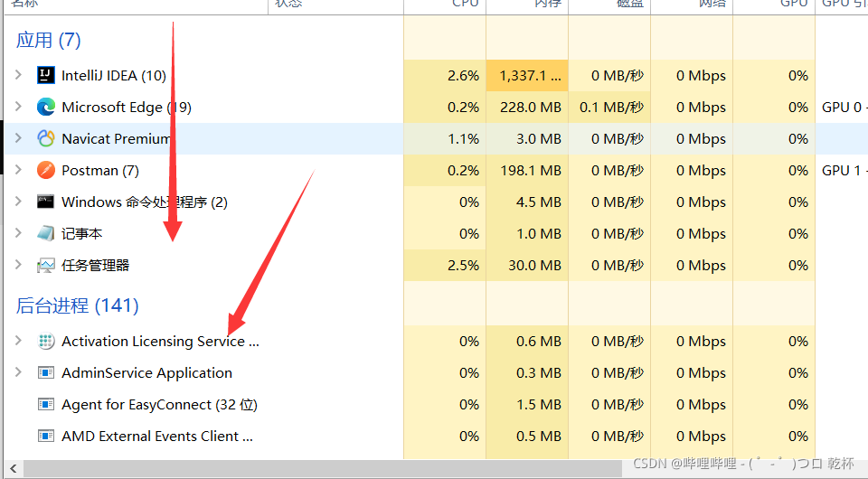Viewport: 868px width, 479px height.
Task: Click the 记事本 notepad icon
Action: click(45, 233)
